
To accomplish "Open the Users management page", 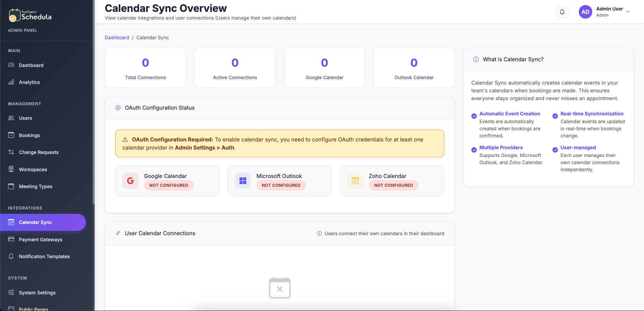I will click(x=25, y=118).
